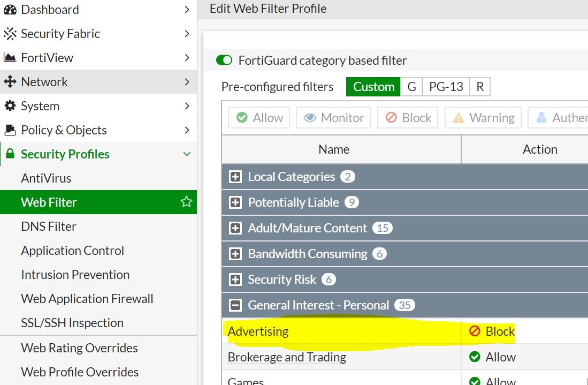Open the Web Application Firewall item
The width and height of the screenshot is (588, 385).
click(x=98, y=298)
